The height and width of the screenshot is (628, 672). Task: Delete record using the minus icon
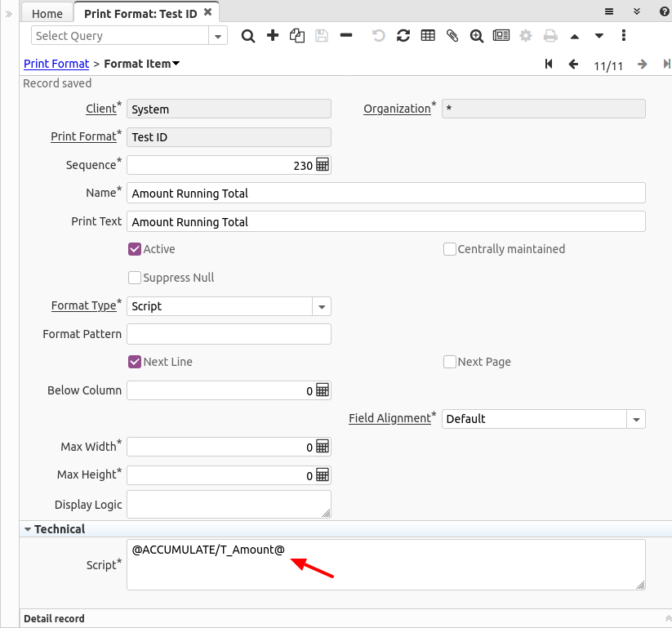pyautogui.click(x=346, y=36)
